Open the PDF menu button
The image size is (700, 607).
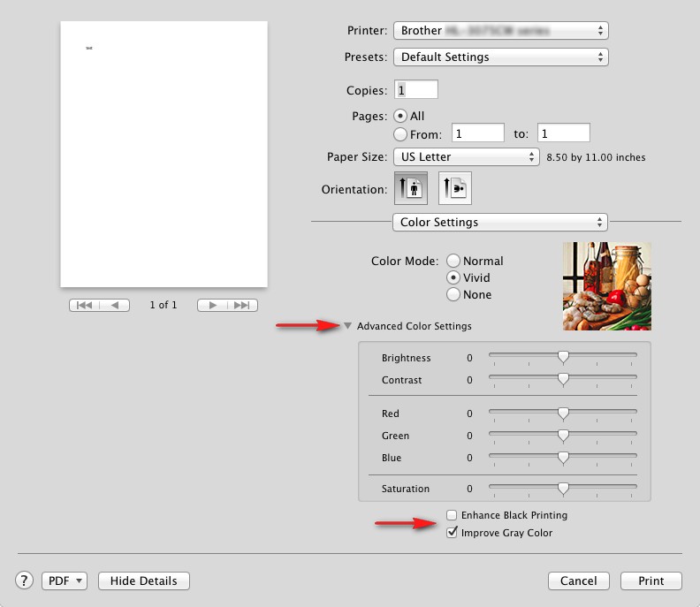tap(65, 580)
